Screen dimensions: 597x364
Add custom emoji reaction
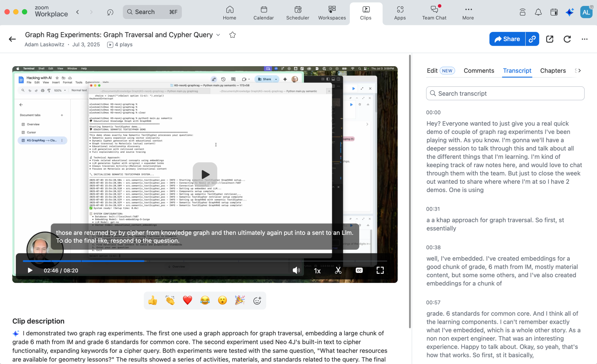[x=257, y=301]
